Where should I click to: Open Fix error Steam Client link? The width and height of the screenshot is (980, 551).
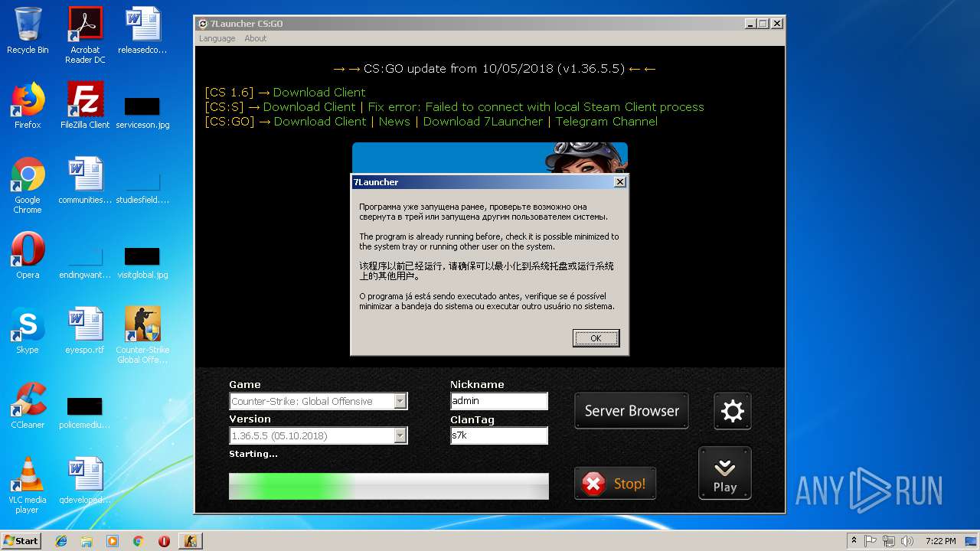point(536,107)
